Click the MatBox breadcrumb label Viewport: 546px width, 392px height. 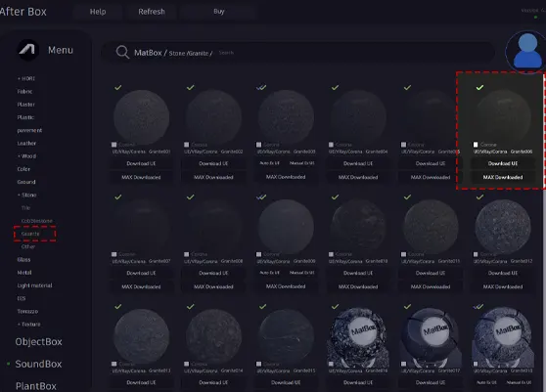148,53
